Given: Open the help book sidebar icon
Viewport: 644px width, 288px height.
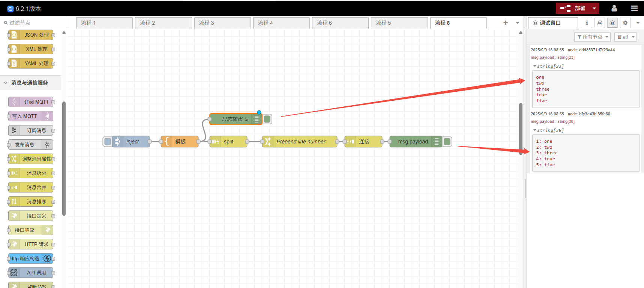Looking at the screenshot, I should pyautogui.click(x=600, y=23).
